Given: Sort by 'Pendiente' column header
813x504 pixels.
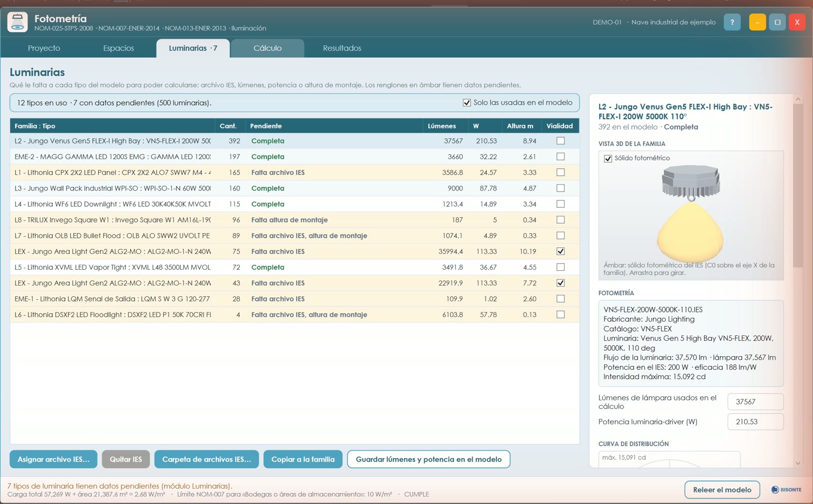Looking at the screenshot, I should (x=334, y=126).
